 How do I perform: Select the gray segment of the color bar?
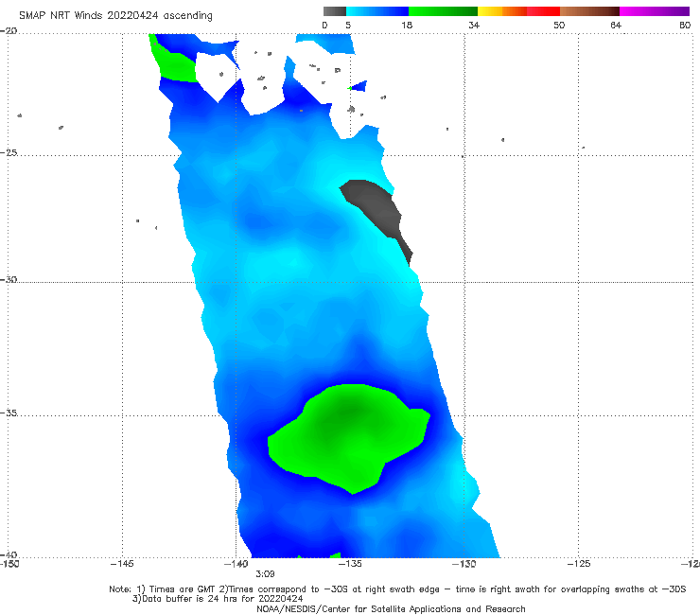coord(335,11)
